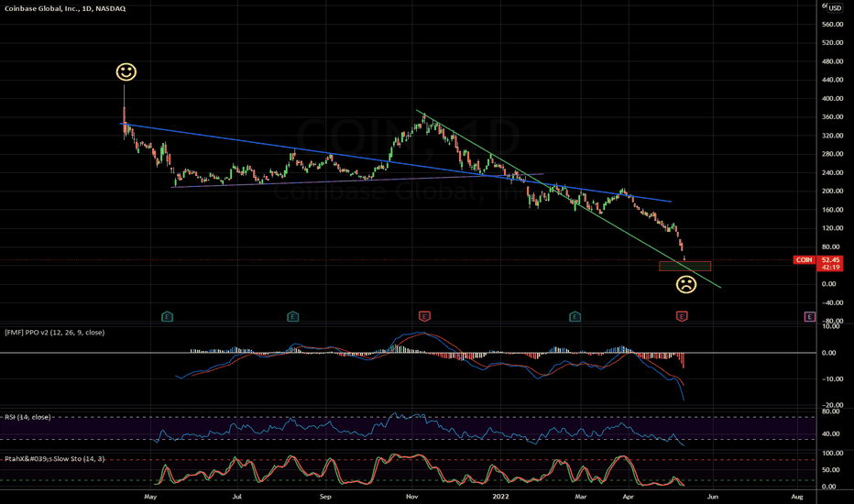Click the 280.00 price axis label

[x=832, y=154]
